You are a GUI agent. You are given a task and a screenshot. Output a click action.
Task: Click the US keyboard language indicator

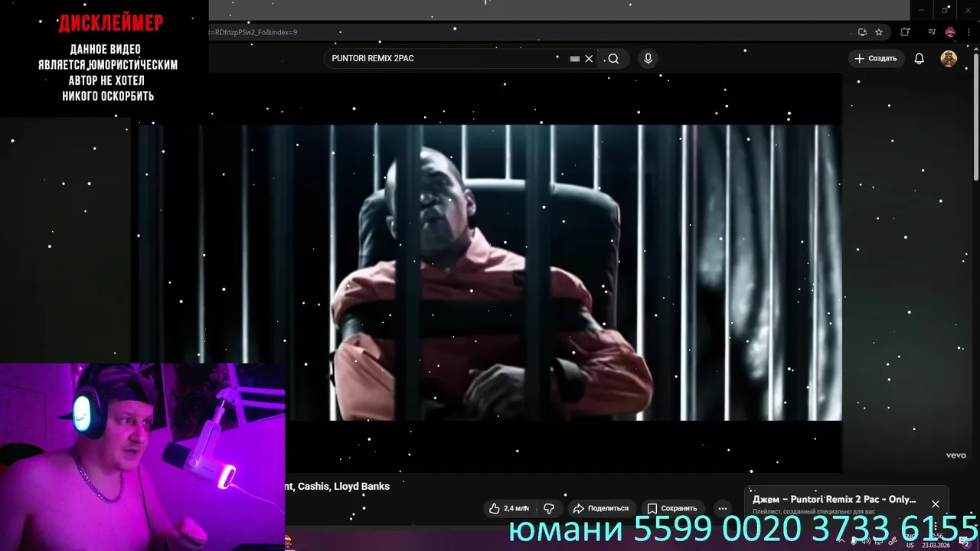[x=910, y=545]
